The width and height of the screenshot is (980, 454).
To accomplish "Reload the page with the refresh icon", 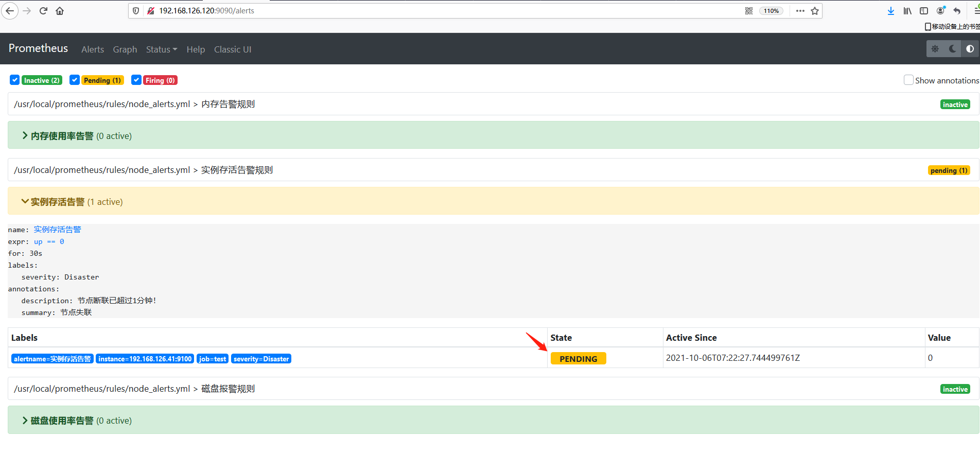I will pos(44,11).
